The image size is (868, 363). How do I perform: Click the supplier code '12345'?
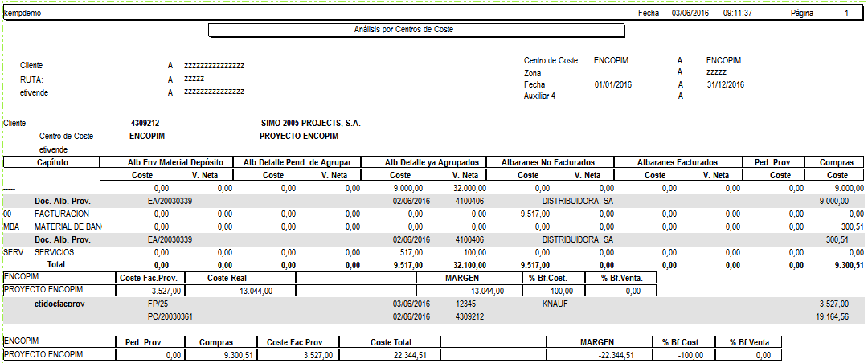(x=465, y=304)
